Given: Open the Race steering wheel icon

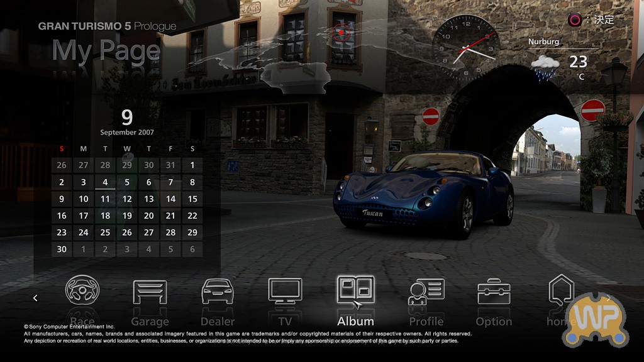Looking at the screenshot, I should [x=82, y=292].
